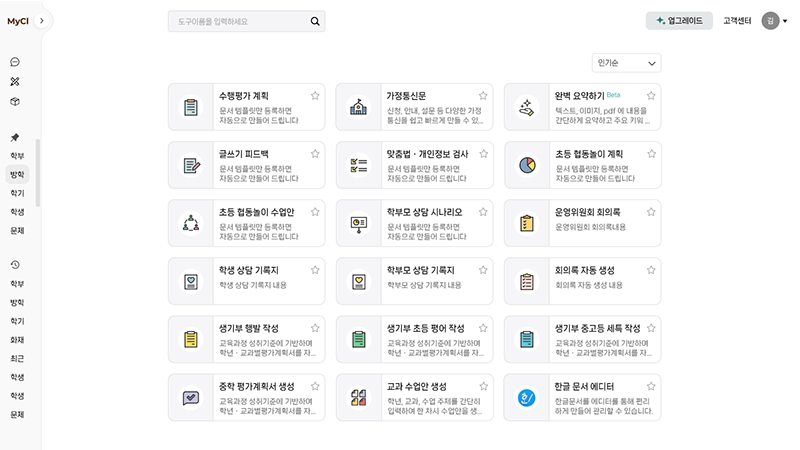
Task: Click the history clock icon in sidebar
Action: 15,265
